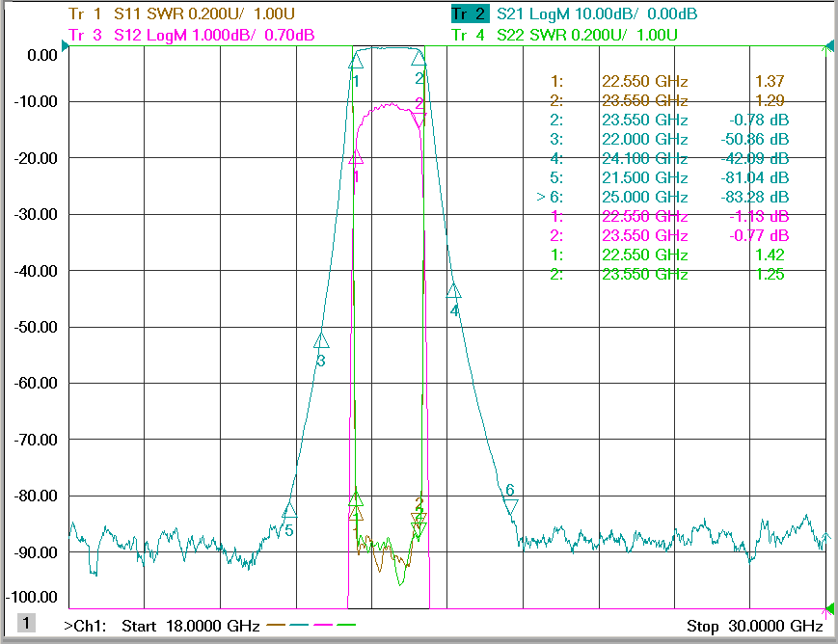
Task: Click magenta marker 2 readout -0.77 dB
Action: click(669, 235)
